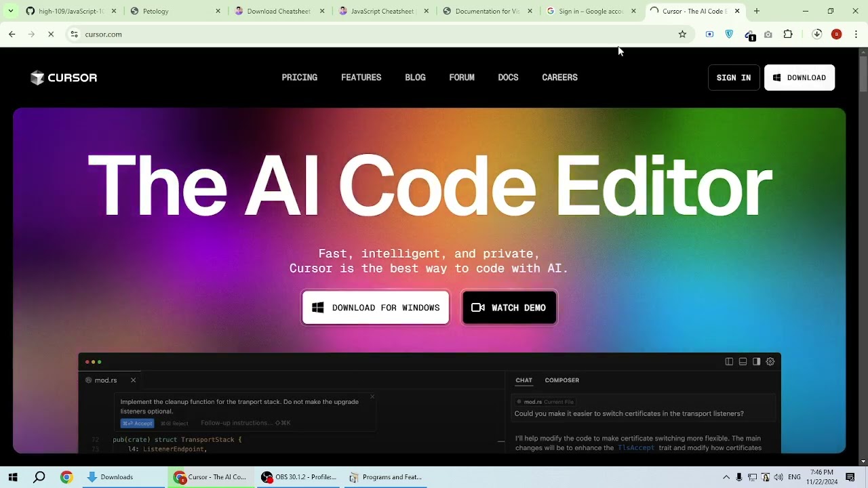Open the Downloads window from taskbar
This screenshot has width=868, height=488.
pos(124,477)
